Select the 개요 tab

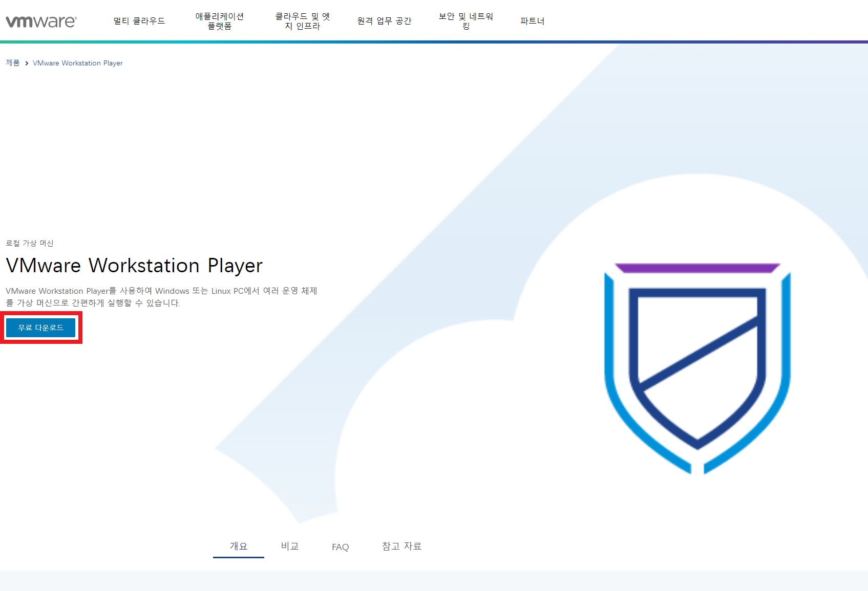pyautogui.click(x=239, y=546)
